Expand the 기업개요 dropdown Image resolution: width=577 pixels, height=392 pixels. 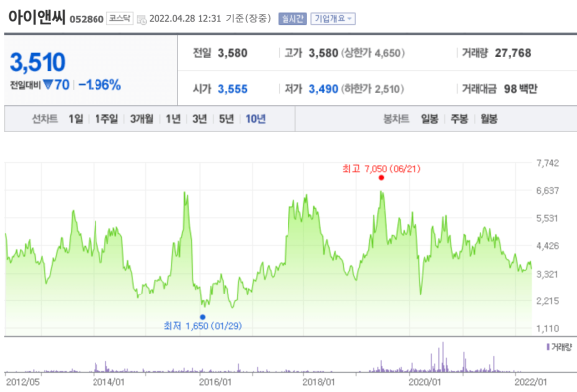tap(333, 18)
